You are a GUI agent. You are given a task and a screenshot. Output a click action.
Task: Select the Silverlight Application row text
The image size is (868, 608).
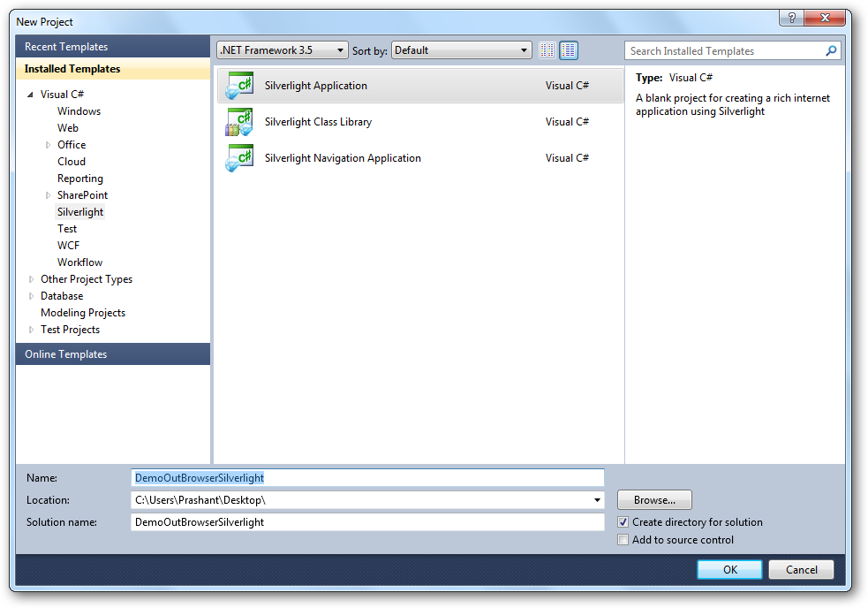click(x=316, y=86)
